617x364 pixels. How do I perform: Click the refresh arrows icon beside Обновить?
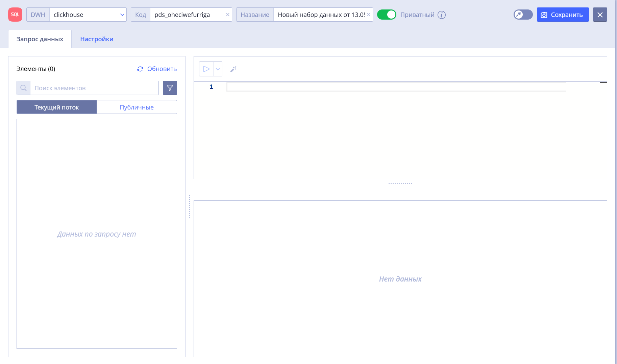[140, 69]
